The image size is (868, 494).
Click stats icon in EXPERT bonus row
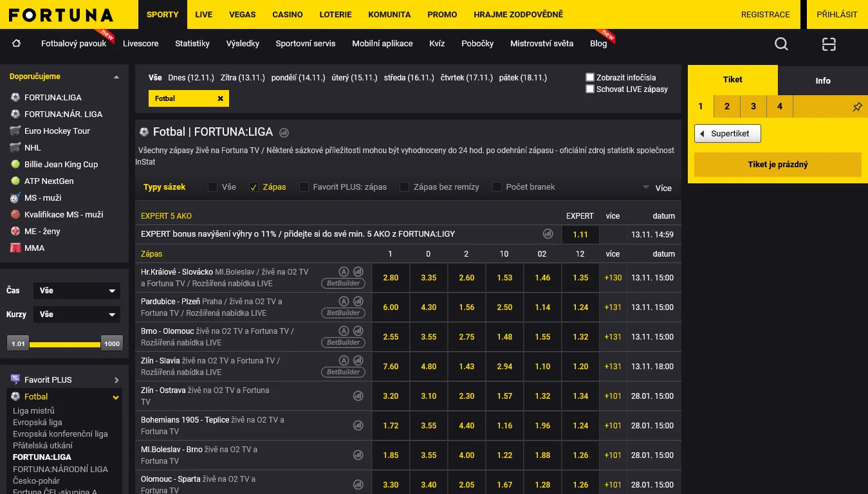pos(548,234)
